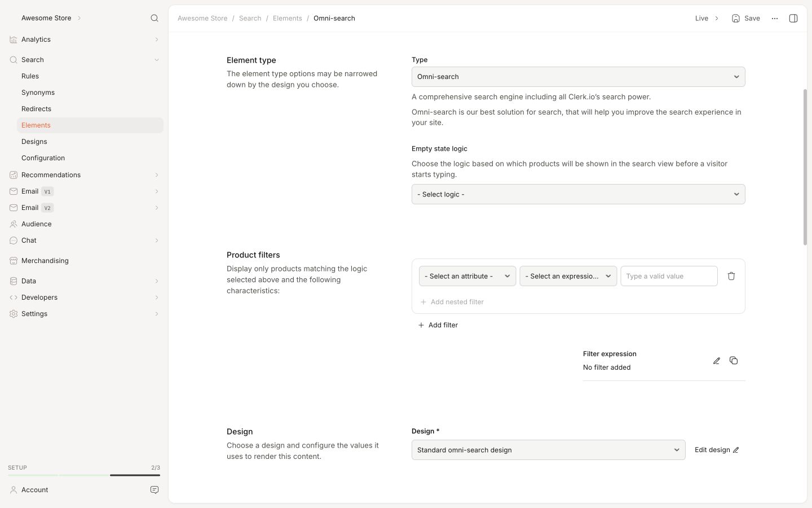This screenshot has width=812, height=508.
Task: Click the setup progress bar
Action: click(x=84, y=475)
